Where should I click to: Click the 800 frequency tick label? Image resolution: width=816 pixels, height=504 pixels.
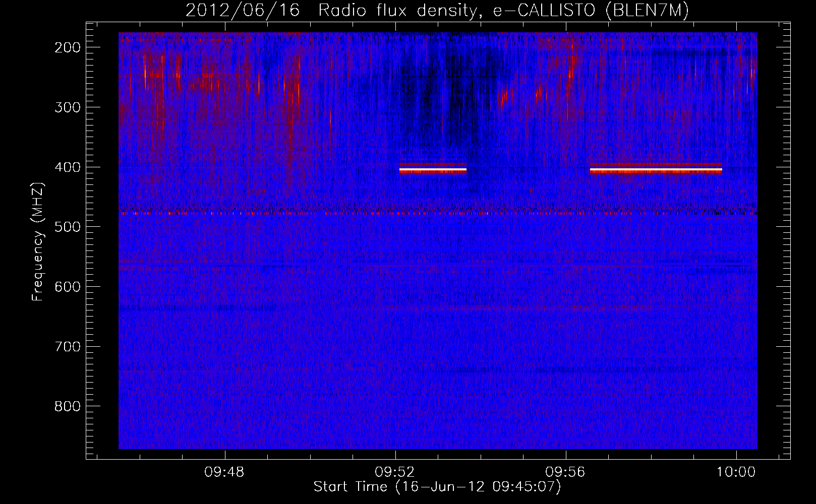(68, 406)
